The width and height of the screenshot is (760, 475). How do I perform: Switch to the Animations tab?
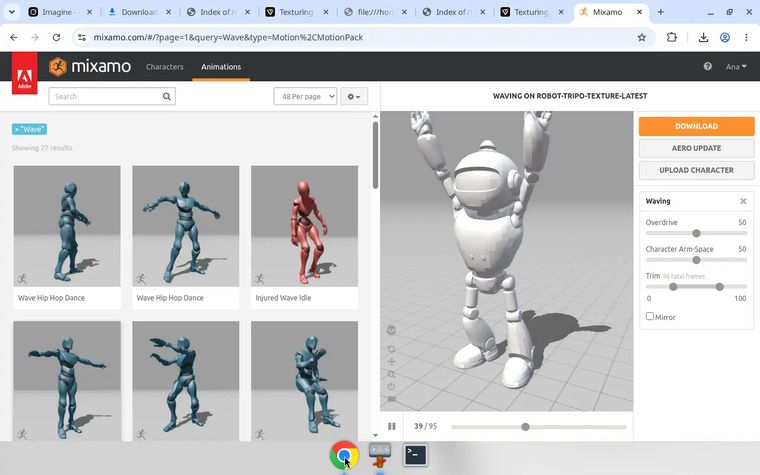pyautogui.click(x=221, y=67)
